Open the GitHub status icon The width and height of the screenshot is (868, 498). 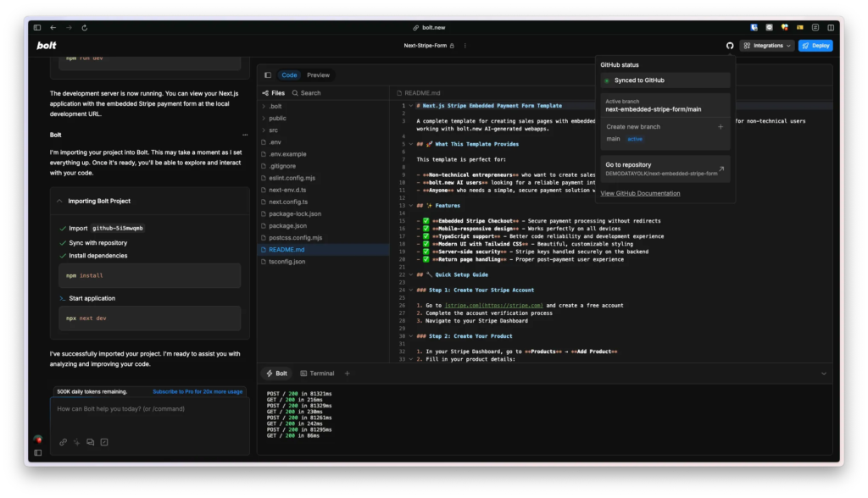pos(730,46)
